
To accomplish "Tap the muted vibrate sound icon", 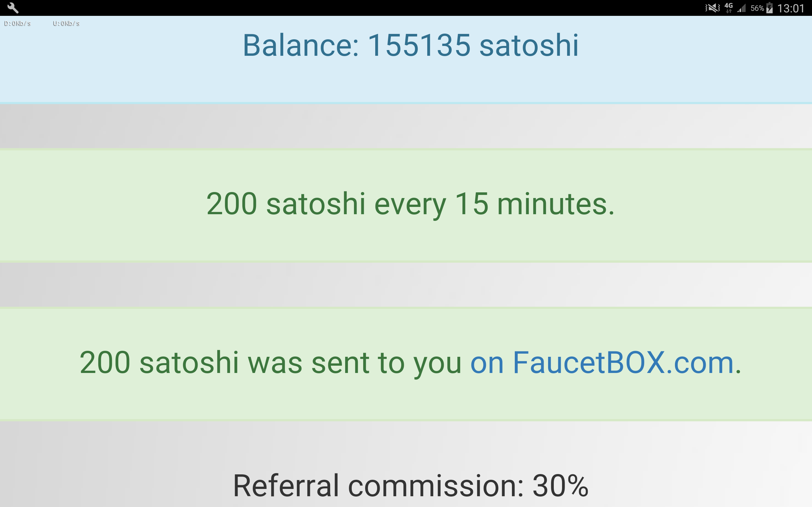I will tap(712, 8).
